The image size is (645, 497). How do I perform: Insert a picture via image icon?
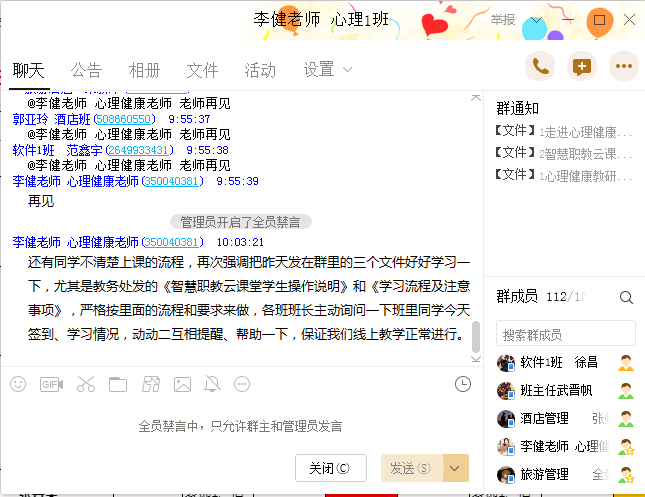click(182, 384)
